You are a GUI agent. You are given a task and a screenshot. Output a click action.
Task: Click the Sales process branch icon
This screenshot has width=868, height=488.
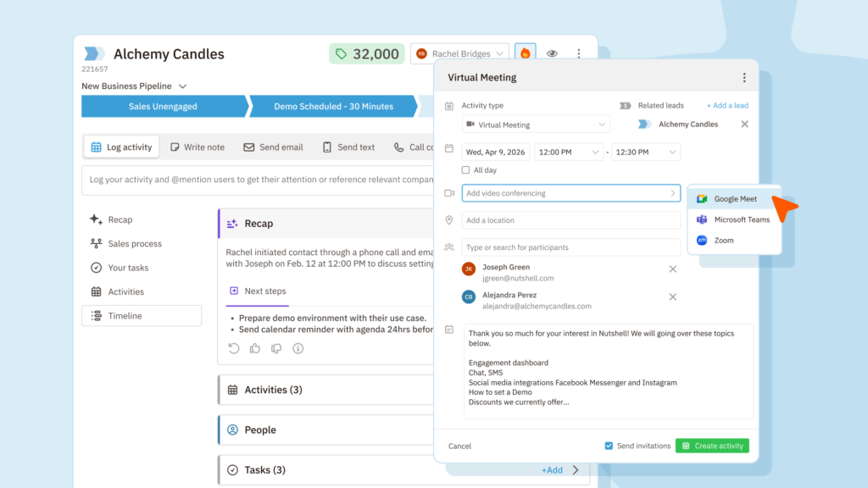click(x=96, y=243)
